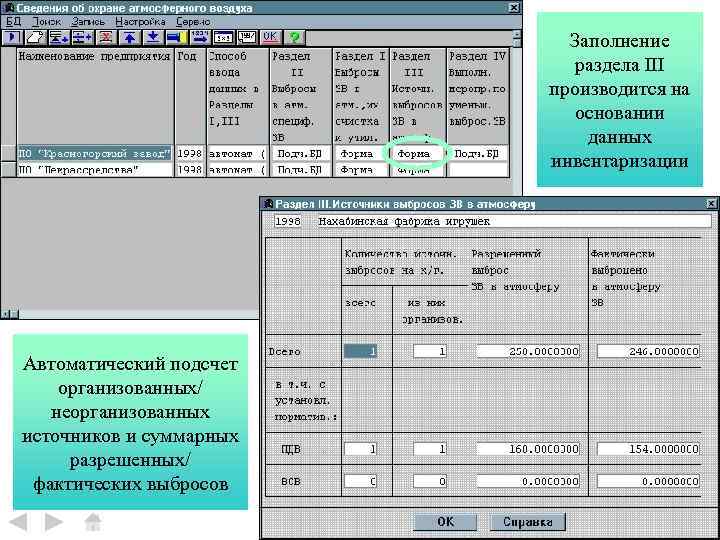The width and height of the screenshot is (720, 540).
Task: Click the ВСВ actual emission field
Action: [x=648, y=481]
